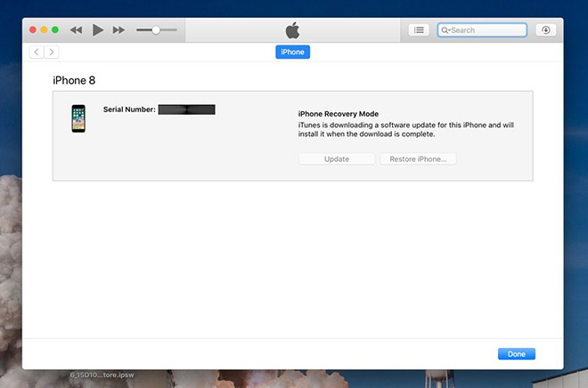Open the search options magnifier dropdown

point(445,30)
